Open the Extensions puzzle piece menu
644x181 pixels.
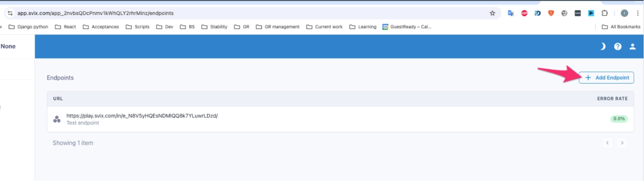tap(604, 13)
